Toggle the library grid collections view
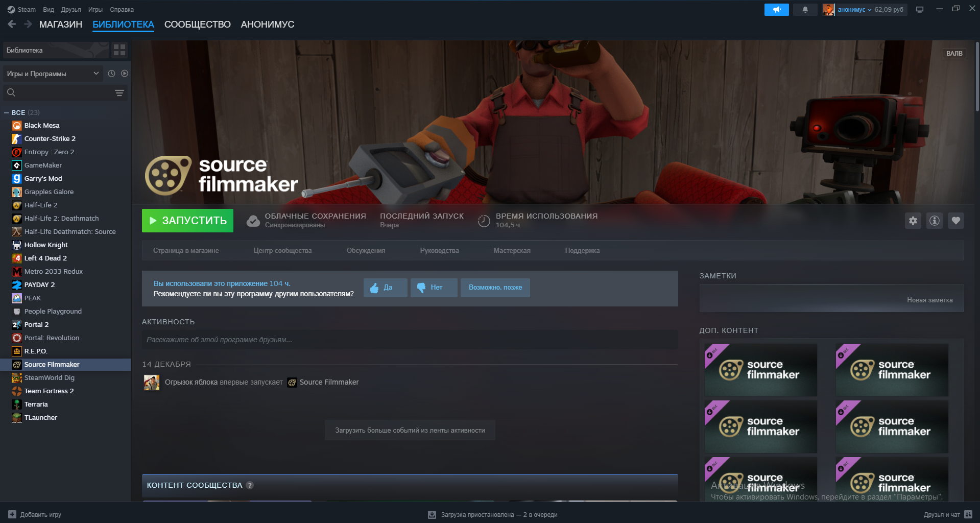Viewport: 980px width, 523px height. coord(119,50)
